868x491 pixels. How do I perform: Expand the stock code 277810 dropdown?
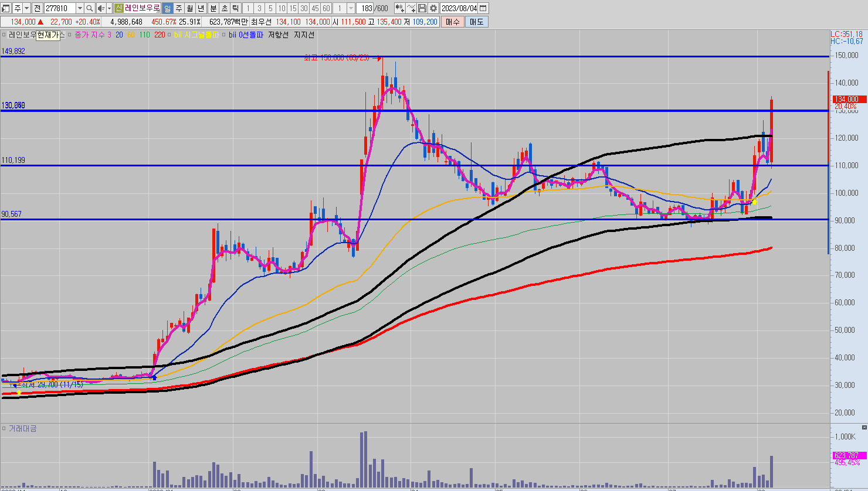pyautogui.click(x=80, y=8)
